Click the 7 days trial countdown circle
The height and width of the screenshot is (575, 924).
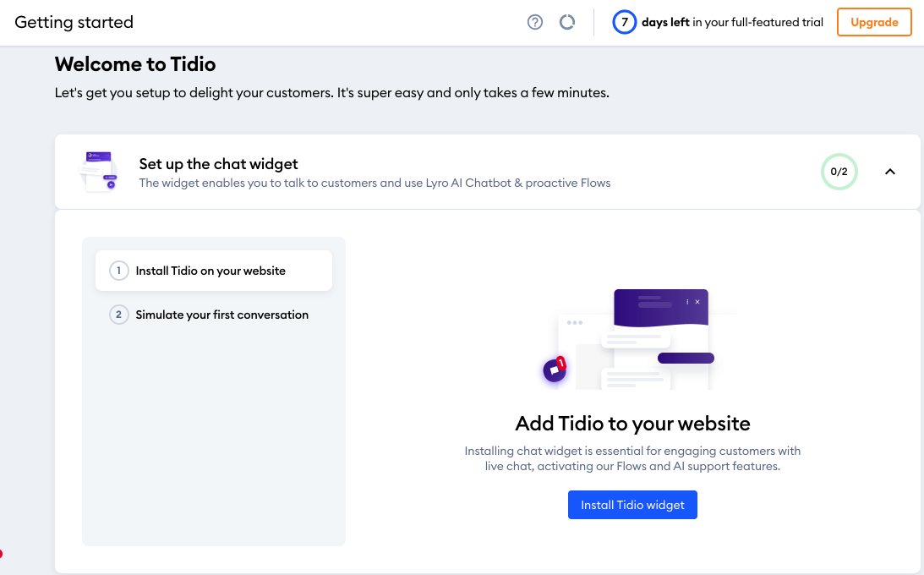coord(624,23)
